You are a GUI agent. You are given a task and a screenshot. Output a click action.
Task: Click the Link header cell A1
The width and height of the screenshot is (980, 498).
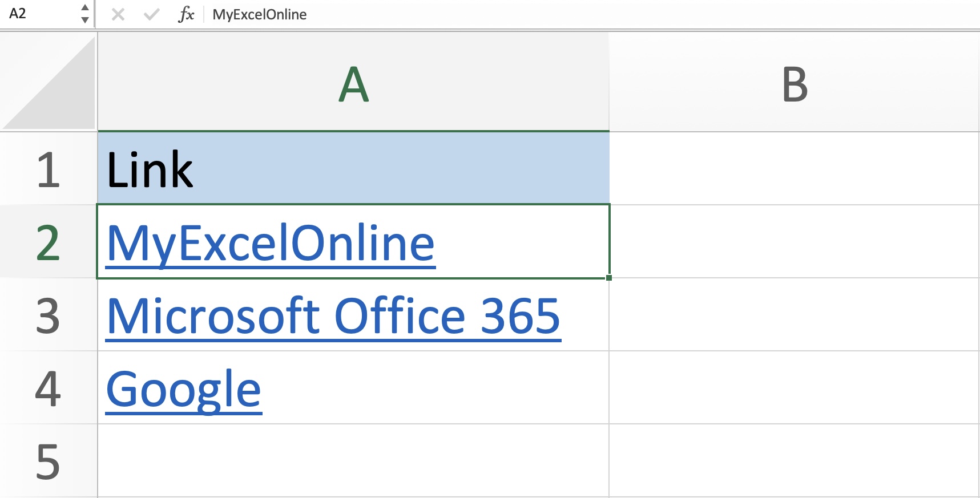(x=353, y=169)
